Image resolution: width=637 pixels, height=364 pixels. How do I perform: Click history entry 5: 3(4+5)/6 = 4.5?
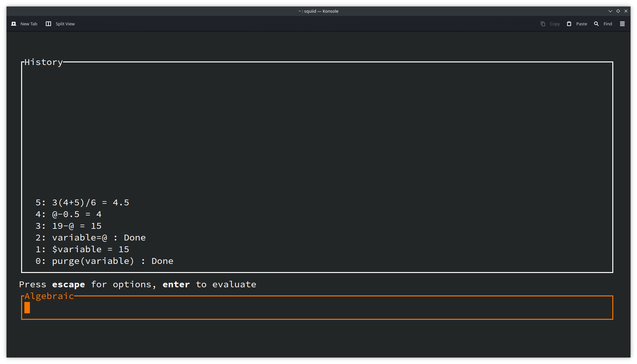(82, 202)
